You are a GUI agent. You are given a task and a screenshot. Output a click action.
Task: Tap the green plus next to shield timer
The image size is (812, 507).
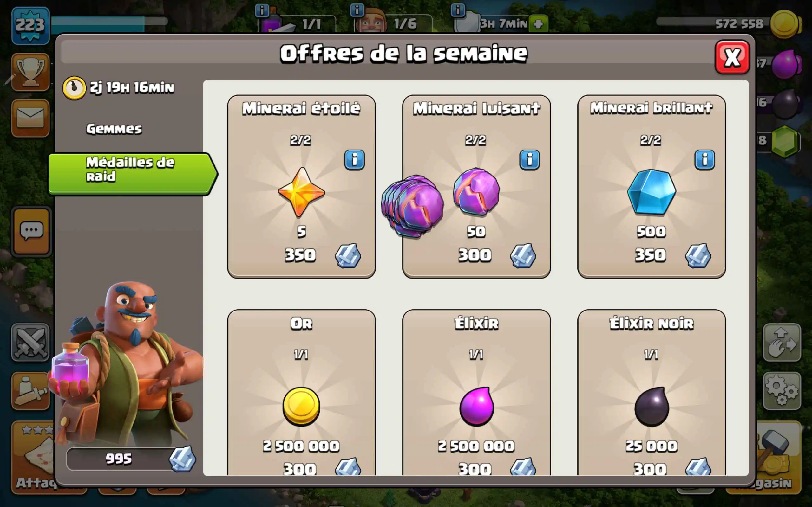538,24
